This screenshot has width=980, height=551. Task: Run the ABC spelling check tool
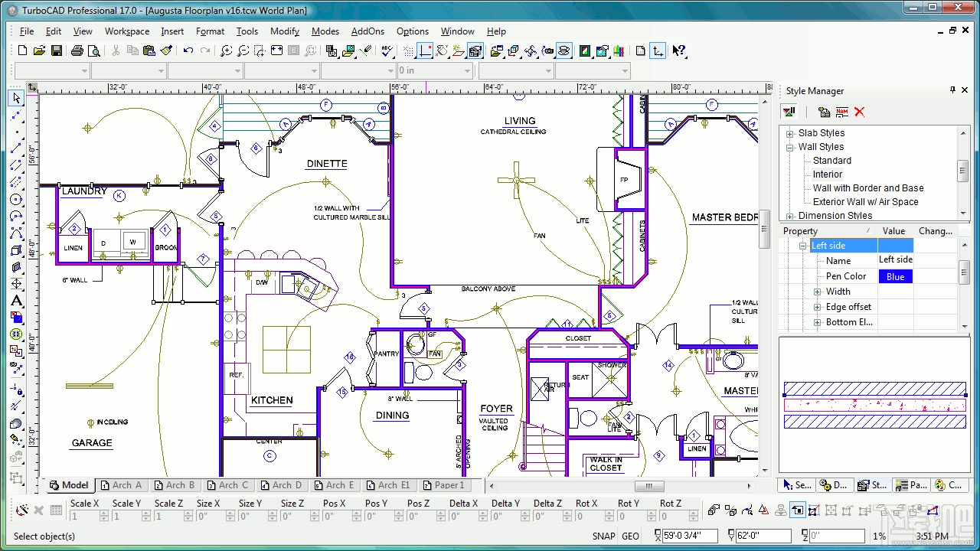click(387, 51)
